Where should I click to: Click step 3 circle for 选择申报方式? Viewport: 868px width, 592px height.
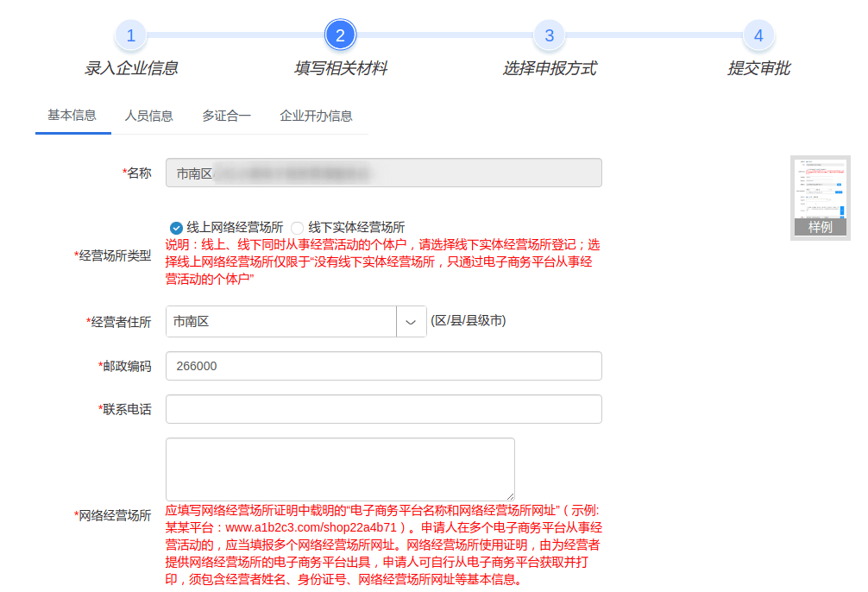point(549,35)
